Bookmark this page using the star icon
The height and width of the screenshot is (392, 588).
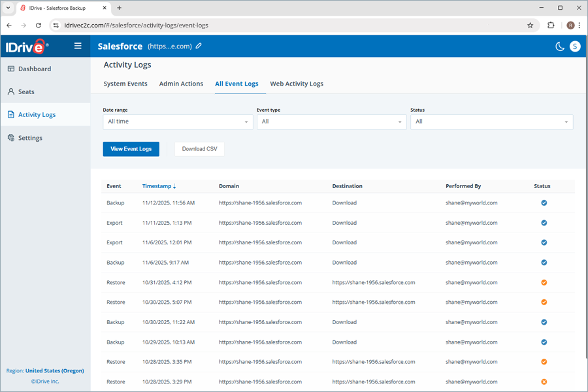click(530, 25)
